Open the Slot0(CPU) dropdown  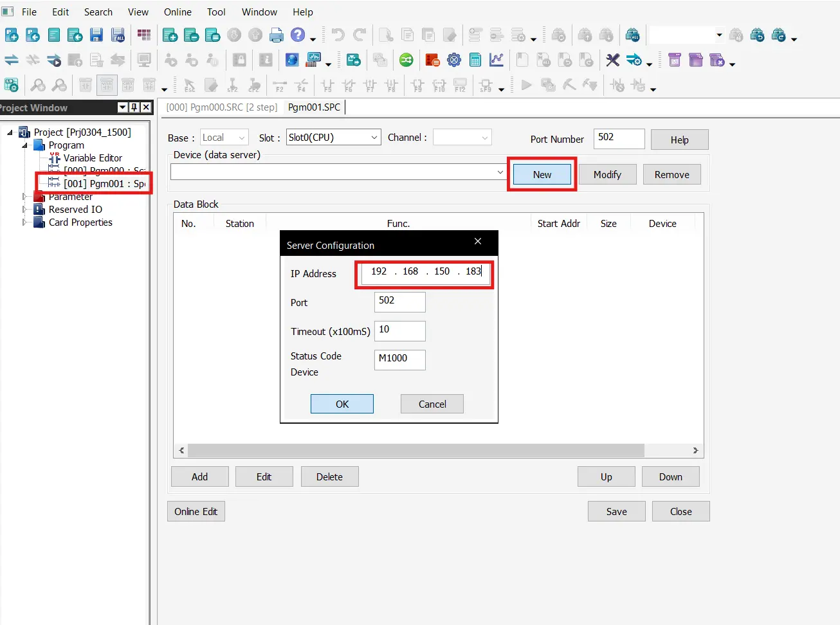coord(373,137)
